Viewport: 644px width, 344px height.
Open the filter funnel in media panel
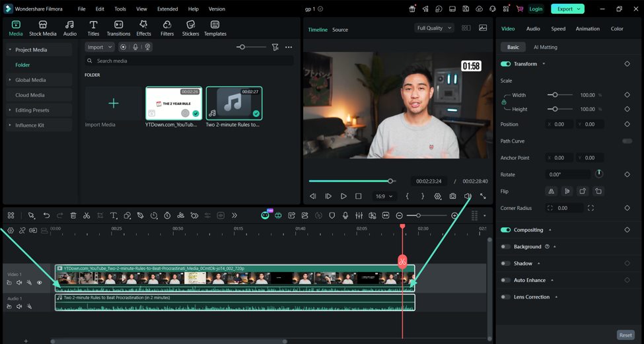(x=275, y=47)
